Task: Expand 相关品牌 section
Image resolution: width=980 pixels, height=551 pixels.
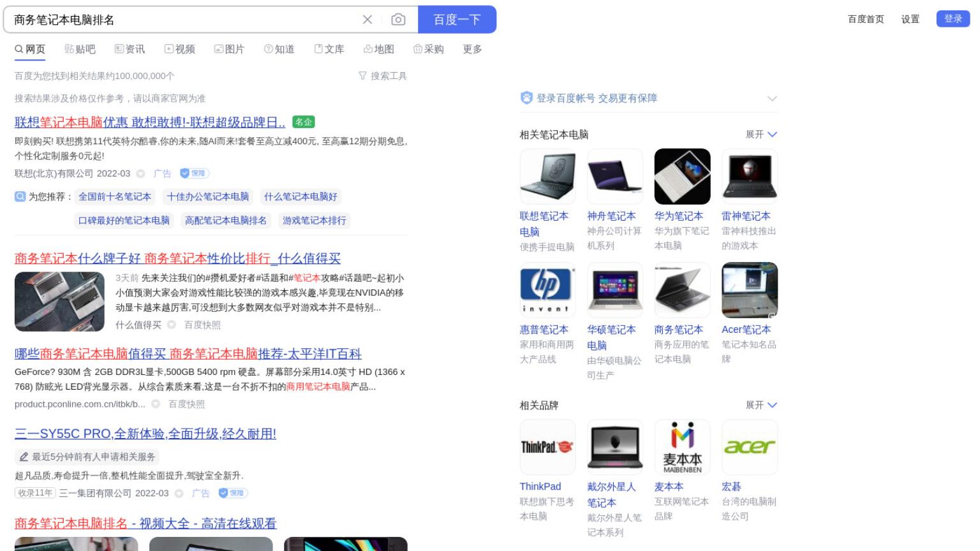Action: 761,405
